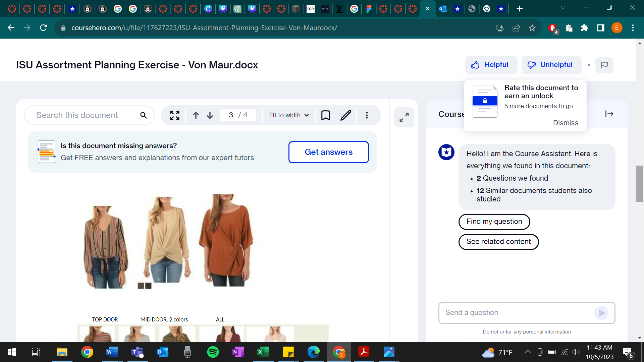Screen dimensions: 644x362
Task: Open the Windows Start menu
Action: click(12, 352)
